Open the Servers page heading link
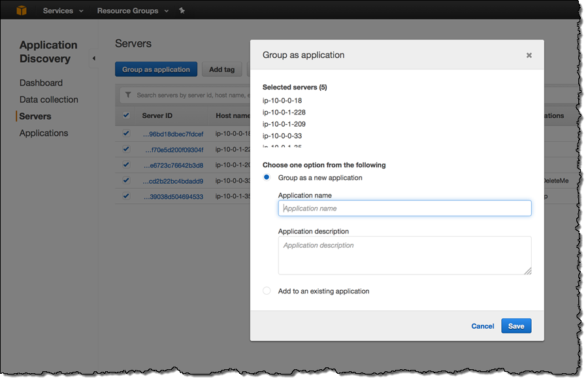 click(x=133, y=43)
